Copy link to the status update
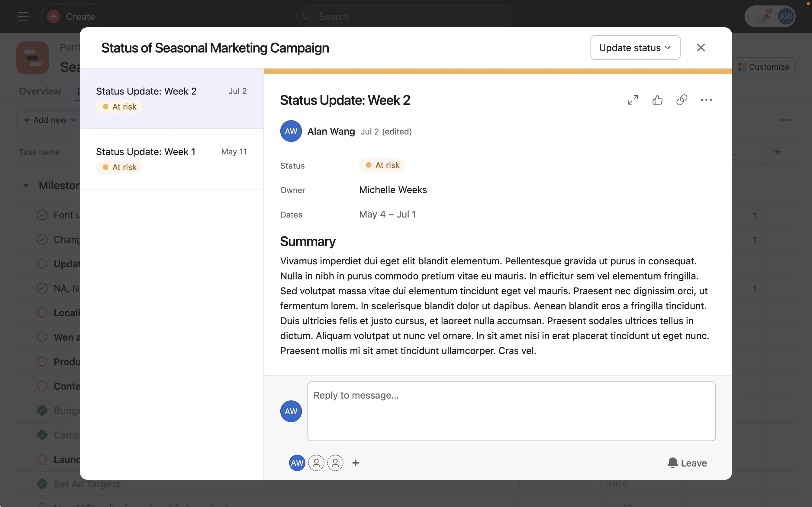Image resolution: width=812 pixels, height=507 pixels. coord(681,100)
